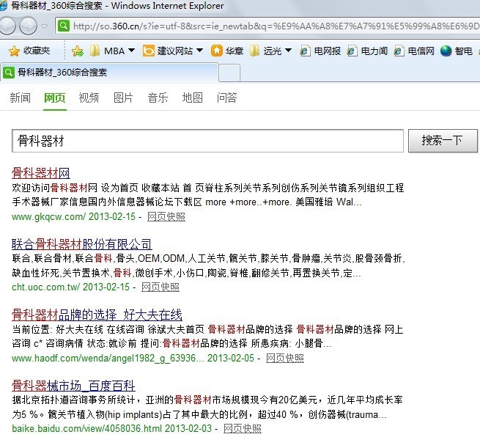Screen dimensions: 480x448
Task: Click the browser Forward arrow button
Action: pyautogui.click(x=28, y=26)
